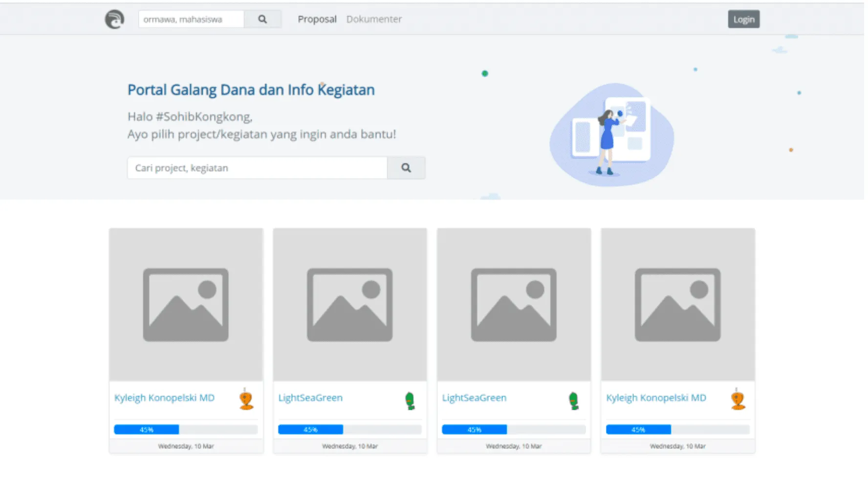
Task: Click "Wednesday, 10 Mar" on the last card
Action: point(678,446)
